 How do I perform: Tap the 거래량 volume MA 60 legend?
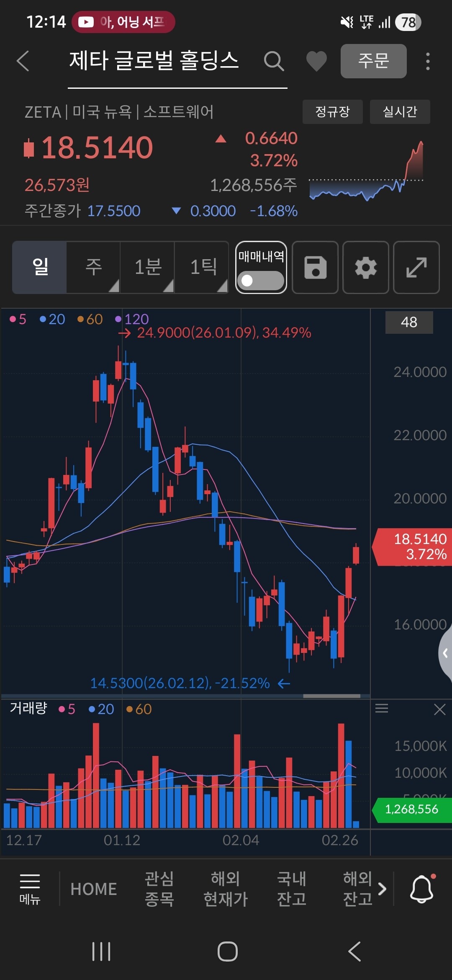pyautogui.click(x=139, y=709)
